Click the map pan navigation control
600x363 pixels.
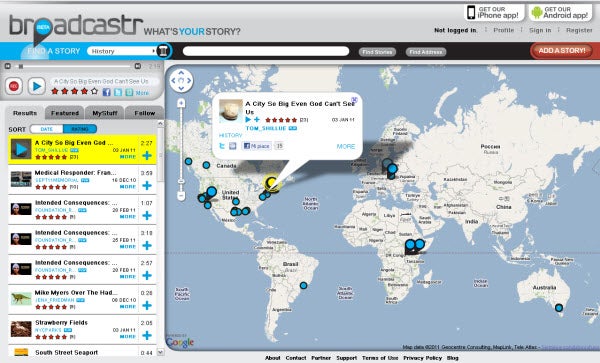click(x=181, y=81)
